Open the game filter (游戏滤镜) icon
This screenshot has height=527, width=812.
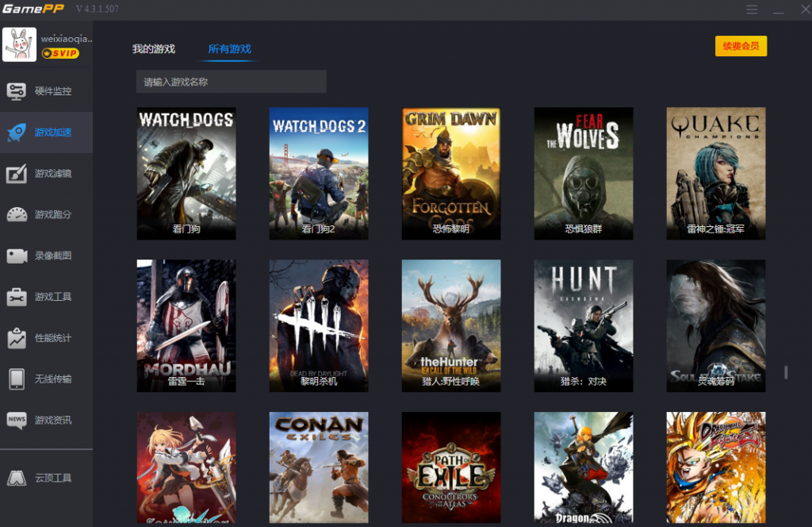click(17, 174)
